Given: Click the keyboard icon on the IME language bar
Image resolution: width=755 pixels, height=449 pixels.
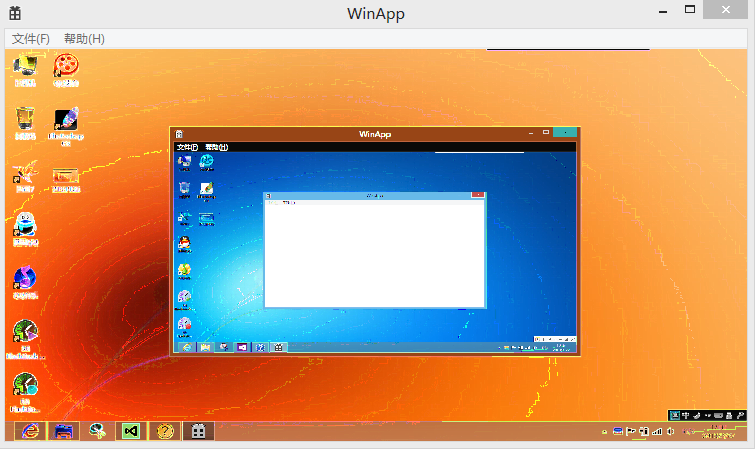Looking at the screenshot, I should pos(718,415).
